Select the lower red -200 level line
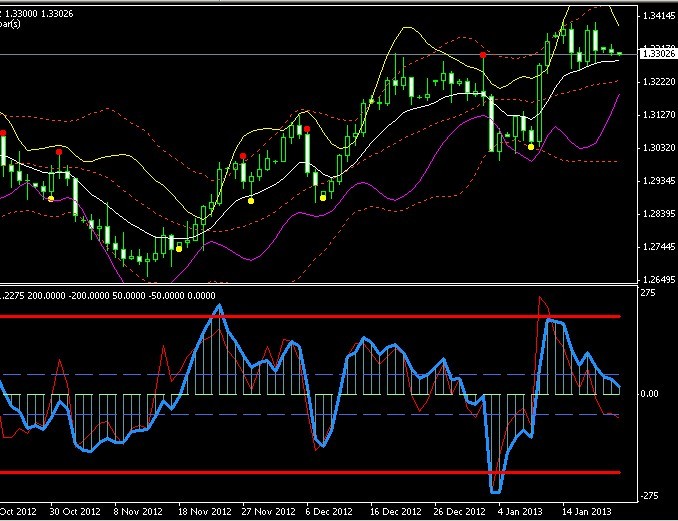678x521 pixels. point(310,473)
